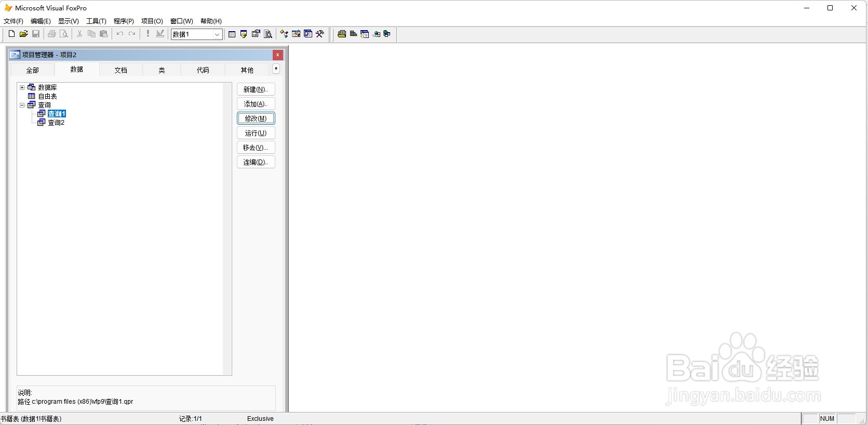Click the Paste clipboard icon
This screenshot has height=425, width=868.
pos(104,34)
